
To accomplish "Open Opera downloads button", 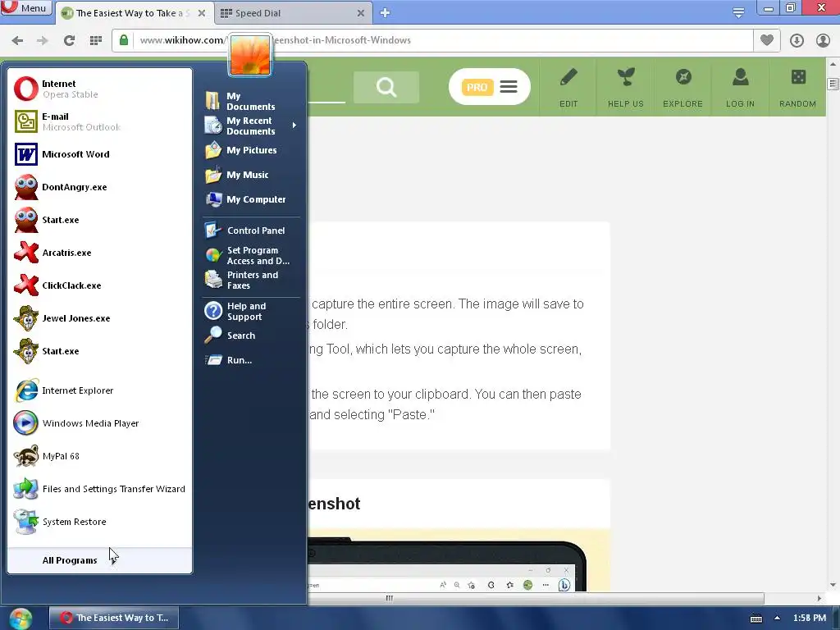I will pyautogui.click(x=797, y=40).
